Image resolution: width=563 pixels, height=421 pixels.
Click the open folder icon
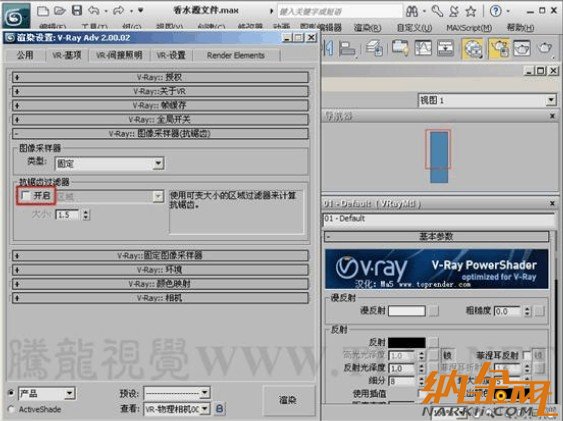pos(60,10)
